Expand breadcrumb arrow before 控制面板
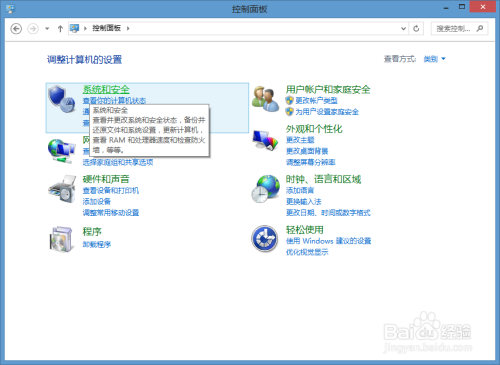500x365 pixels. click(x=85, y=28)
